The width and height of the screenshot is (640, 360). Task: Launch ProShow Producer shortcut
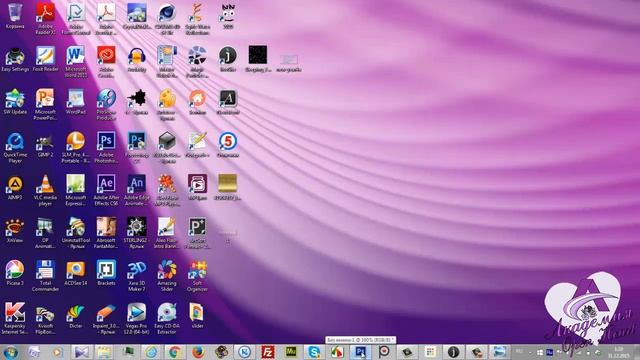pos(106,104)
